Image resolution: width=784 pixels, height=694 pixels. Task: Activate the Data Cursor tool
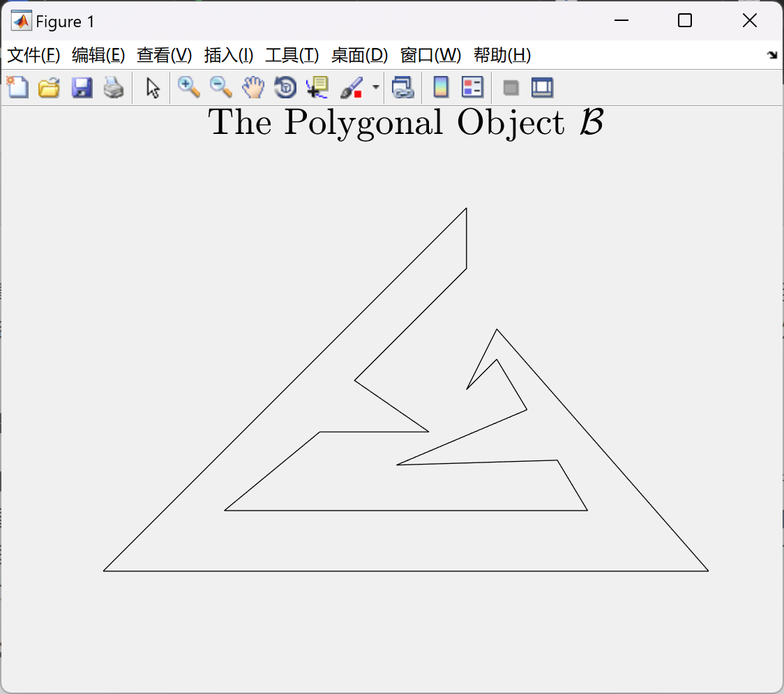pos(317,87)
